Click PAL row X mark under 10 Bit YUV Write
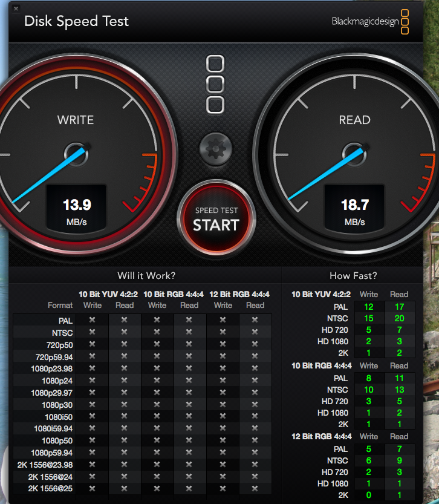Image resolution: width=439 pixels, height=504 pixels. [x=93, y=320]
